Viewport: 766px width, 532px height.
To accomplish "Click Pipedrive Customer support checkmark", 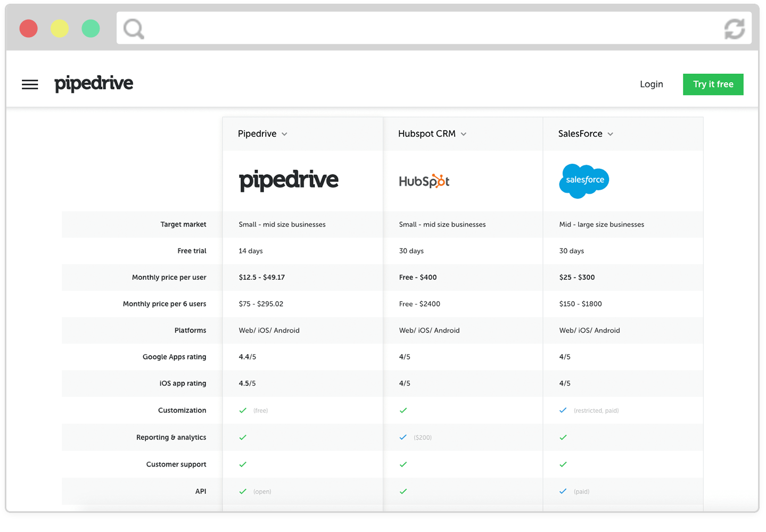I will tap(243, 464).
